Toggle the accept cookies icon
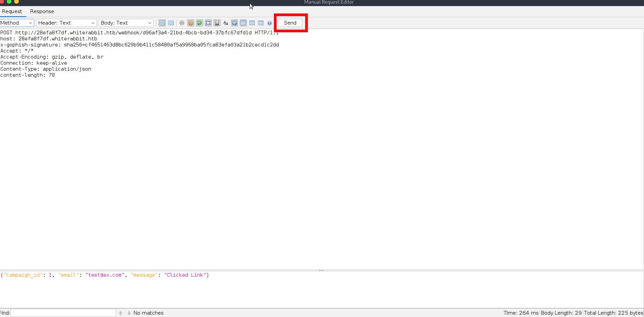Screen dimensions: 644x317 [191, 23]
